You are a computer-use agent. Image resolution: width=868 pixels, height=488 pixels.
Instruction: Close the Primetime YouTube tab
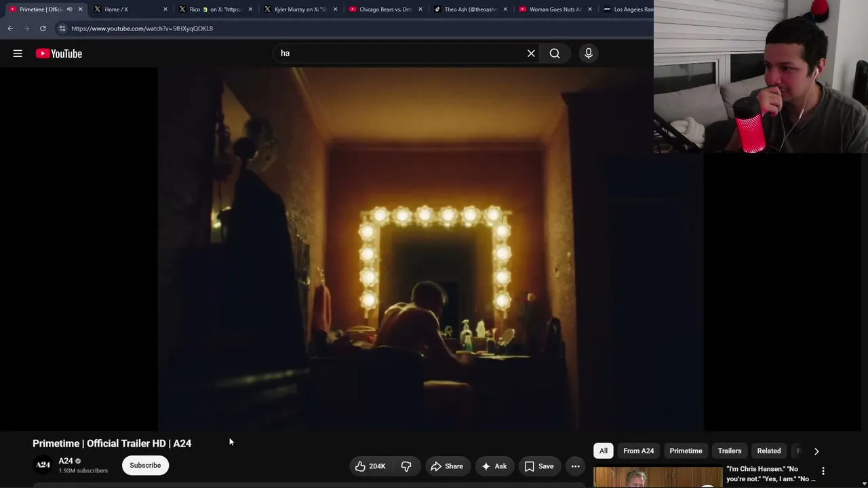(x=80, y=9)
